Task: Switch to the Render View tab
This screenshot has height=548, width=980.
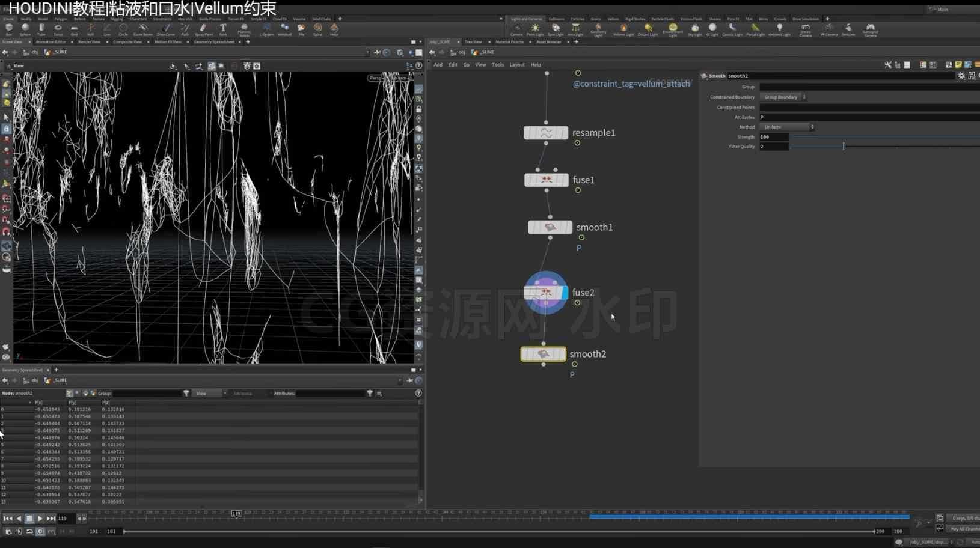Action: point(89,42)
